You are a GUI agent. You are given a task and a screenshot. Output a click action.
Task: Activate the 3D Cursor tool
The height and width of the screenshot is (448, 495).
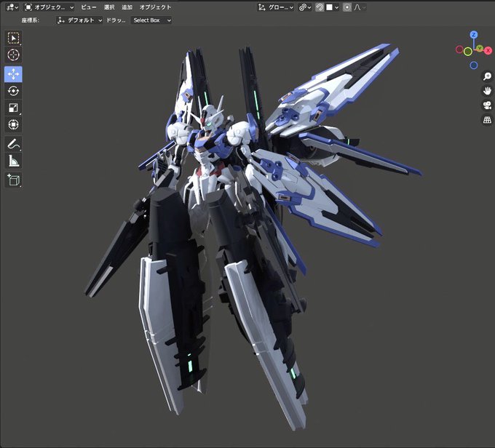click(x=13, y=55)
